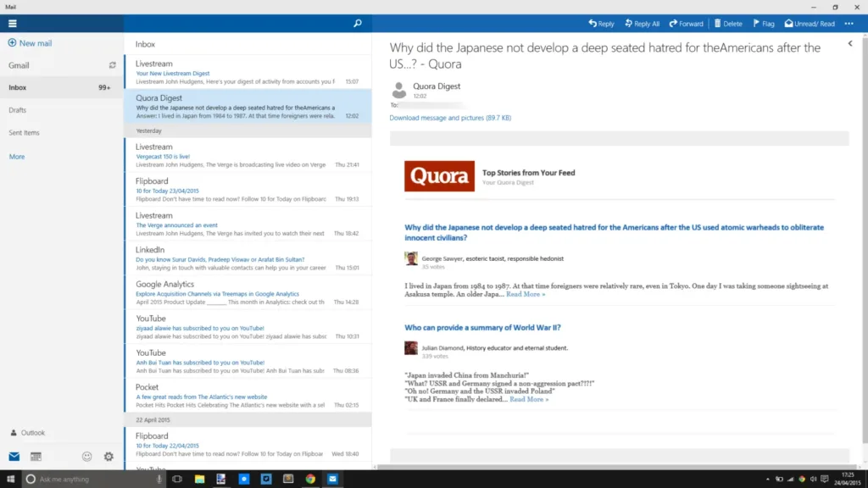Click the Yesterday group header
The image size is (868, 488).
coord(248,130)
